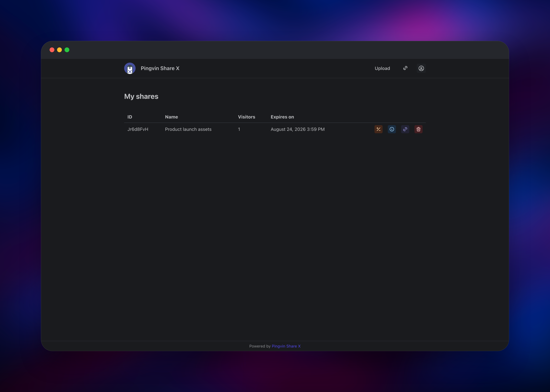The image size is (550, 392).
Task: Maximize the window with the green button
Action: [67, 50]
